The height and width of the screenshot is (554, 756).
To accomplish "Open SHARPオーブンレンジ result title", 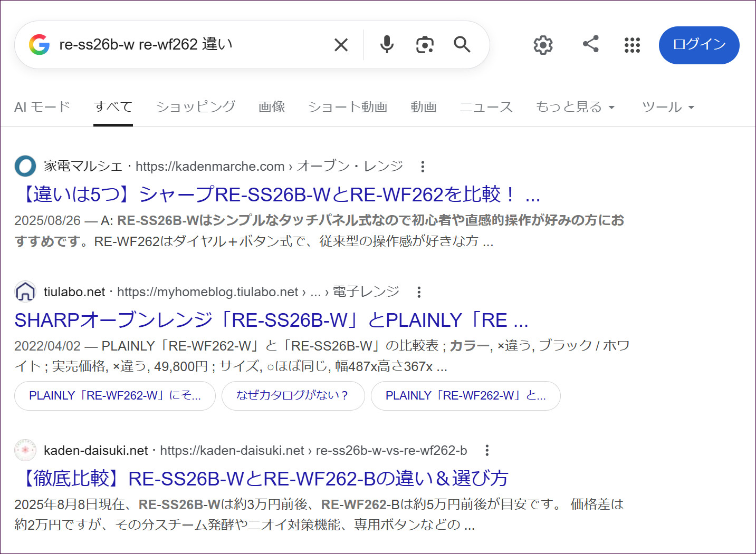I will coord(272,320).
